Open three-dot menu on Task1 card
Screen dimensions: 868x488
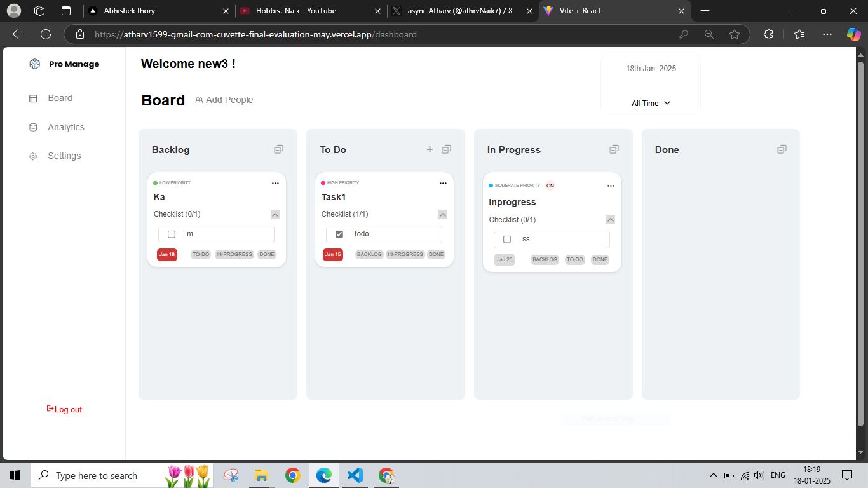[443, 183]
